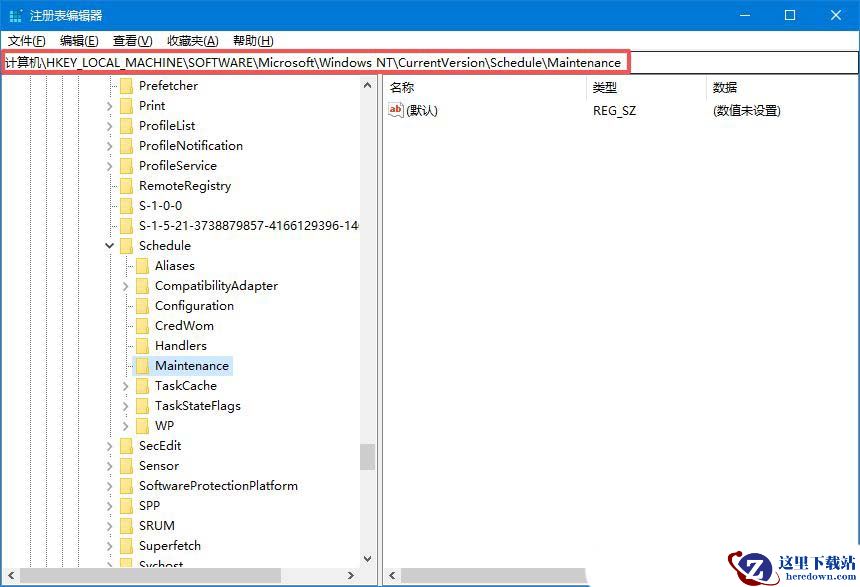Click the SoftwareProtectionPlatform folder icon
The height and width of the screenshot is (587, 860).
(126, 486)
